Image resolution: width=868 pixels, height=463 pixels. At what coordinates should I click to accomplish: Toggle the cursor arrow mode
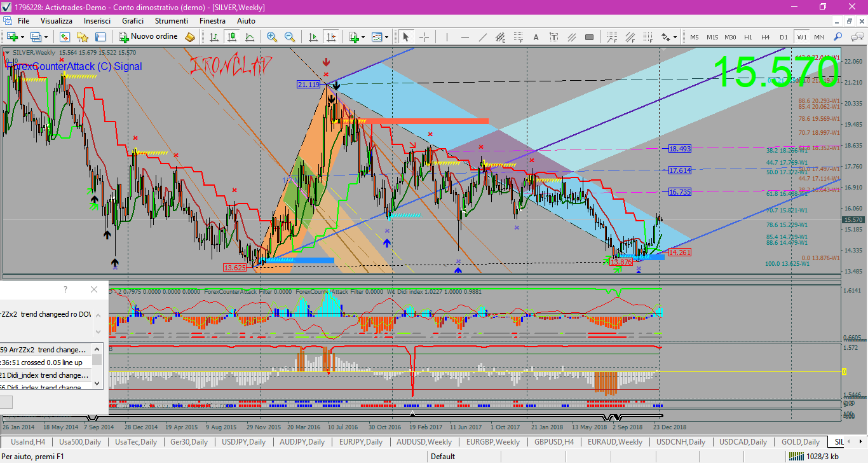tap(405, 37)
